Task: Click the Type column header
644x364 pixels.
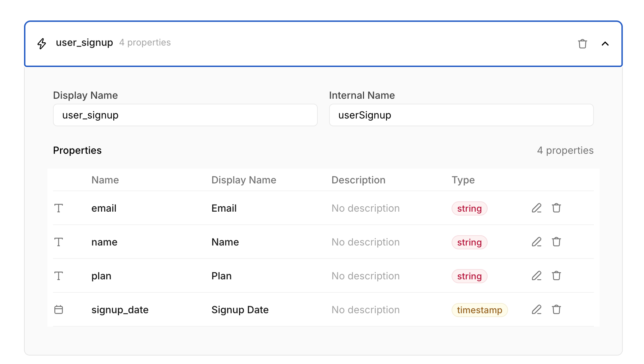Action: pos(463,180)
